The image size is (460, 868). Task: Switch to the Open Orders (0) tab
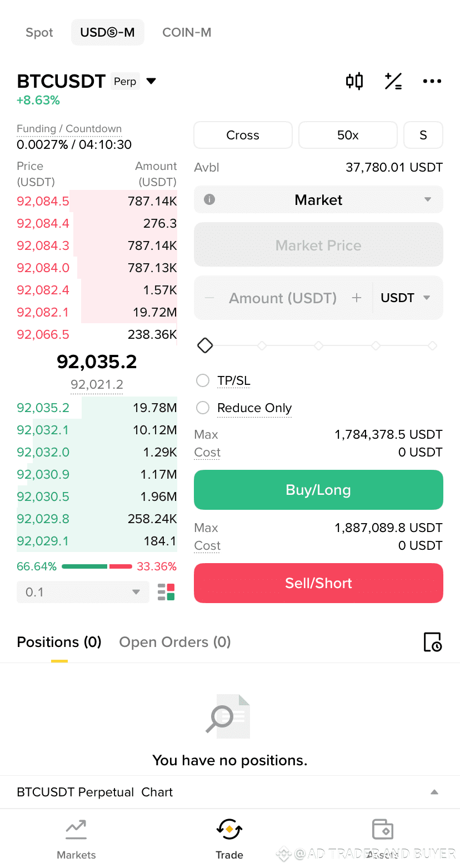click(175, 642)
